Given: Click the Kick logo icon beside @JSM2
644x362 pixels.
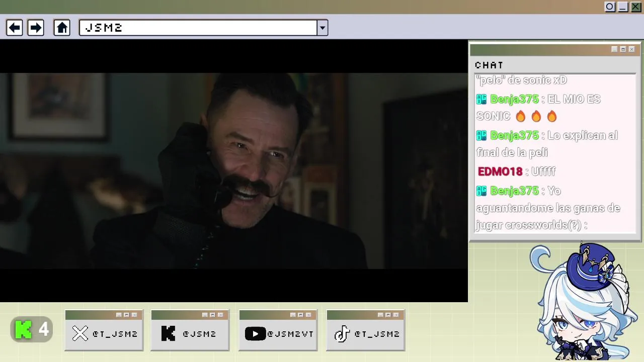Looking at the screenshot, I should point(168,333).
